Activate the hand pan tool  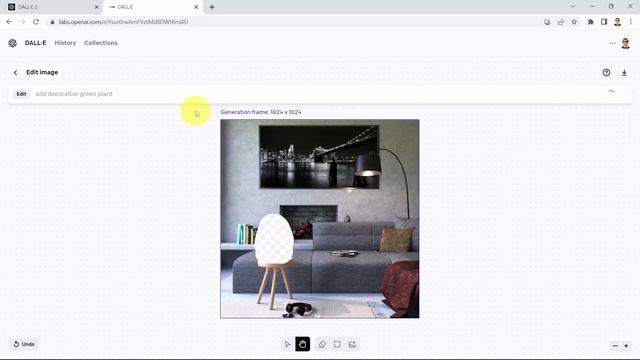(x=302, y=344)
